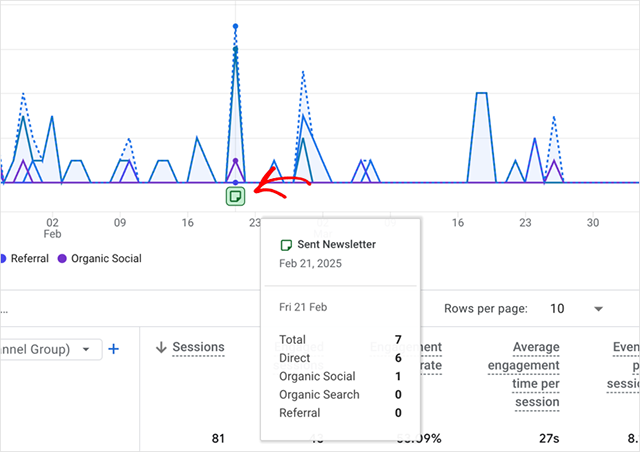Toggle the Referral legend series
Viewport: 640px width, 452px height.
(x=24, y=258)
